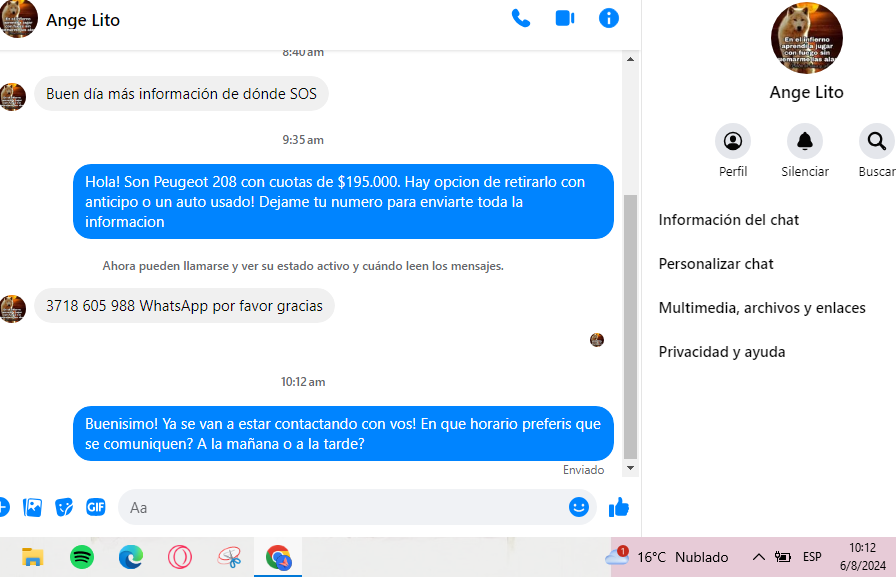Show hidden system tray icons chevron

click(x=758, y=557)
